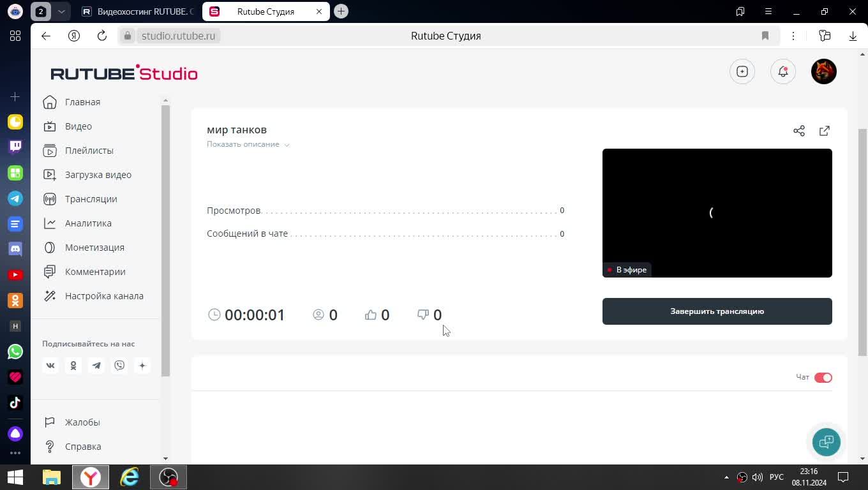Open Discord in browser side panel

pos(15,249)
